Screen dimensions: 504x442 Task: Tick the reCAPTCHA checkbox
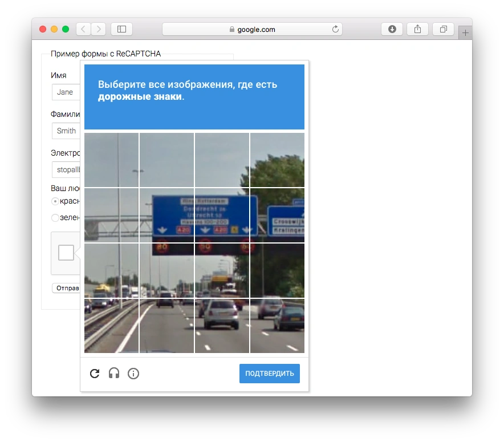click(x=66, y=253)
